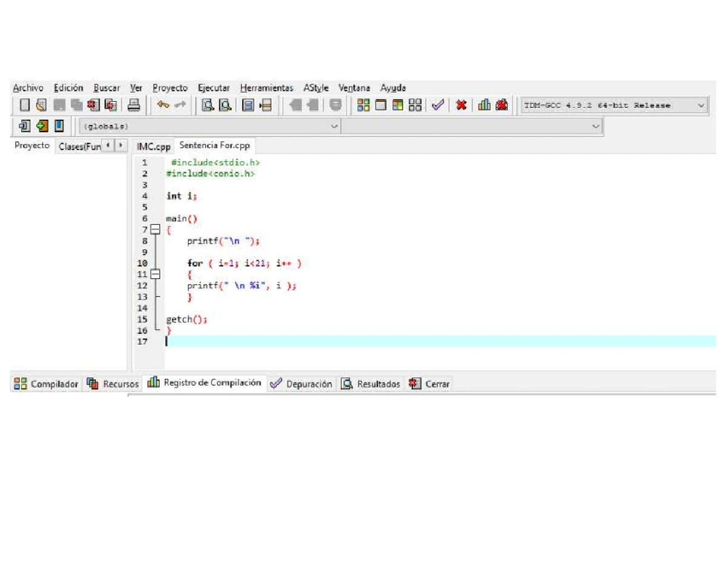Click the Replace icon
The height and width of the screenshot is (562, 728).
click(x=225, y=105)
